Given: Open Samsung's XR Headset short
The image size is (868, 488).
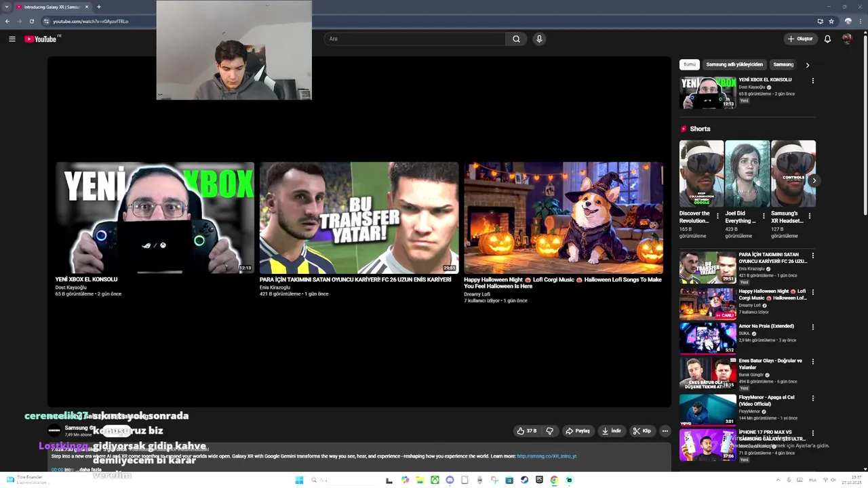Looking at the screenshot, I should (x=793, y=174).
